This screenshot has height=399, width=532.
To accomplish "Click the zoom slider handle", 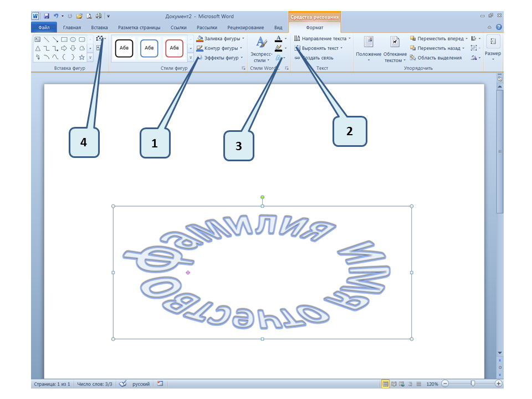I will tap(473, 383).
